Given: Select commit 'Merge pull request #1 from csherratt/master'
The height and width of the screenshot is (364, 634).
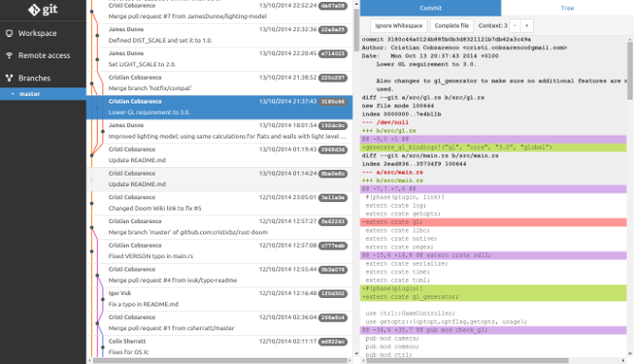Looking at the screenshot, I should click(219, 322).
